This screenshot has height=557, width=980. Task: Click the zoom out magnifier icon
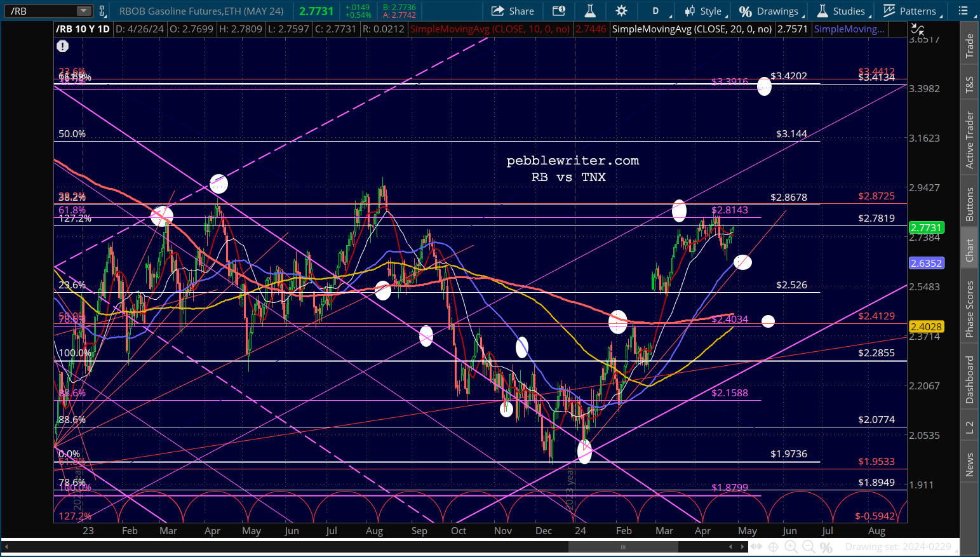[x=809, y=546]
